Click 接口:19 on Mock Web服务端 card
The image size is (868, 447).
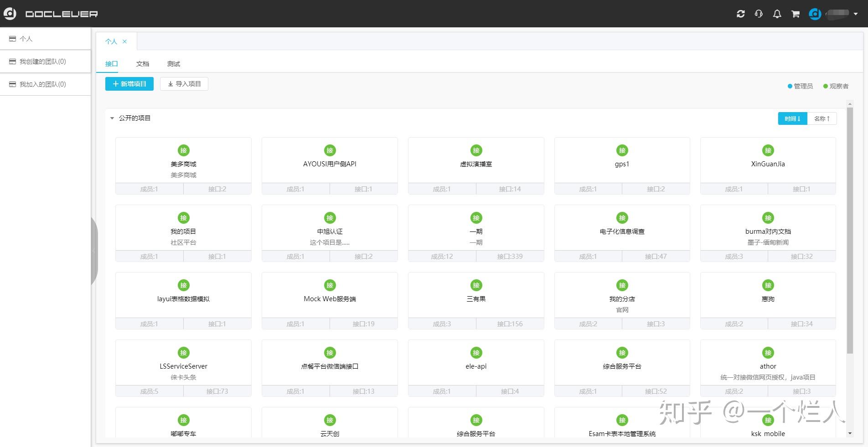point(363,324)
